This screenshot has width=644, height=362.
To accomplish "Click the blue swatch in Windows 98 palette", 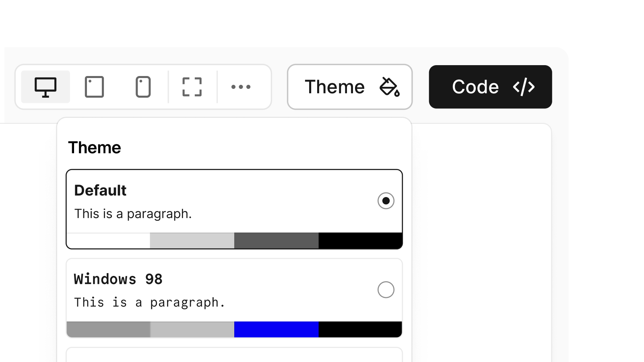I will click(x=276, y=329).
